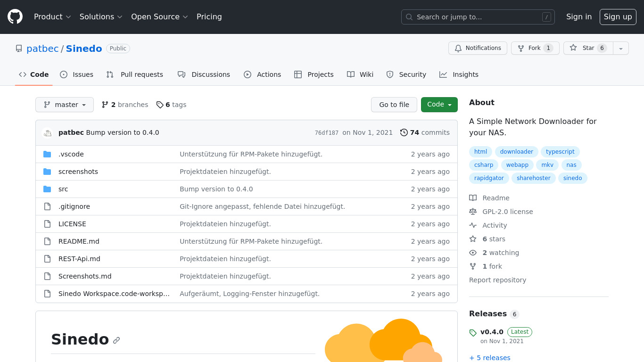Expand the green Code dropdown button

tap(439, 105)
